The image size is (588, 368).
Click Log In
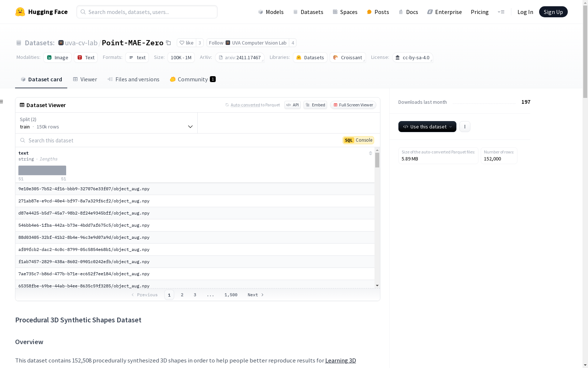pyautogui.click(x=525, y=12)
